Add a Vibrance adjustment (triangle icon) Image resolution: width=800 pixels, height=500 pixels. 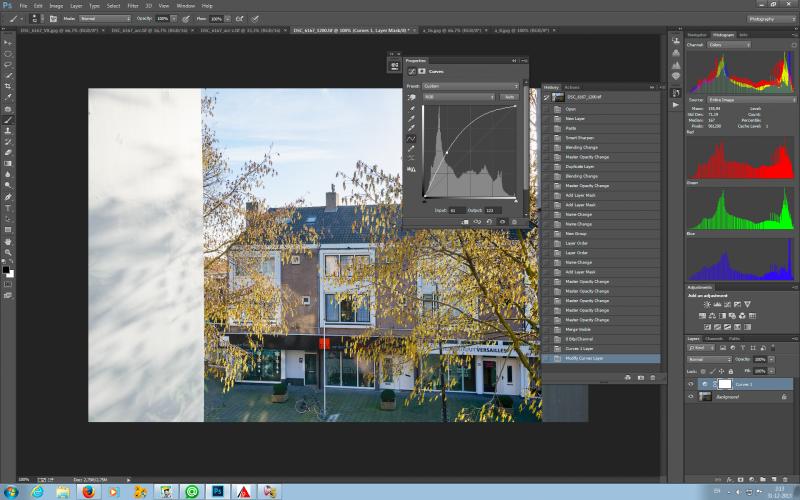tap(747, 305)
